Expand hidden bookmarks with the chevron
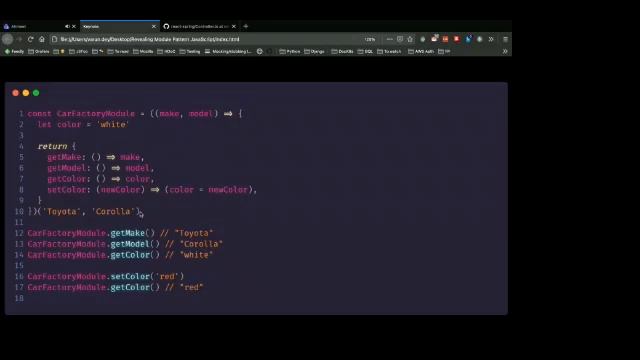This screenshot has width=640, height=360. 505,51
